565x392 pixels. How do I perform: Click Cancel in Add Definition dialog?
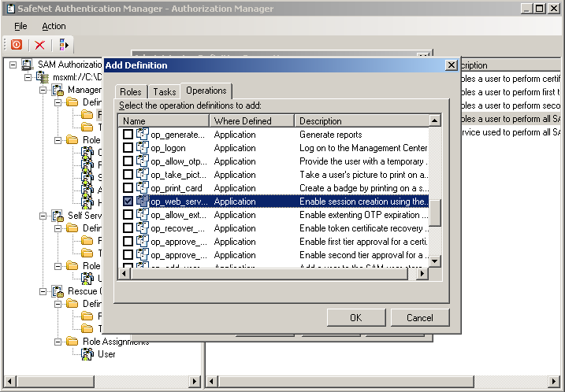420,317
